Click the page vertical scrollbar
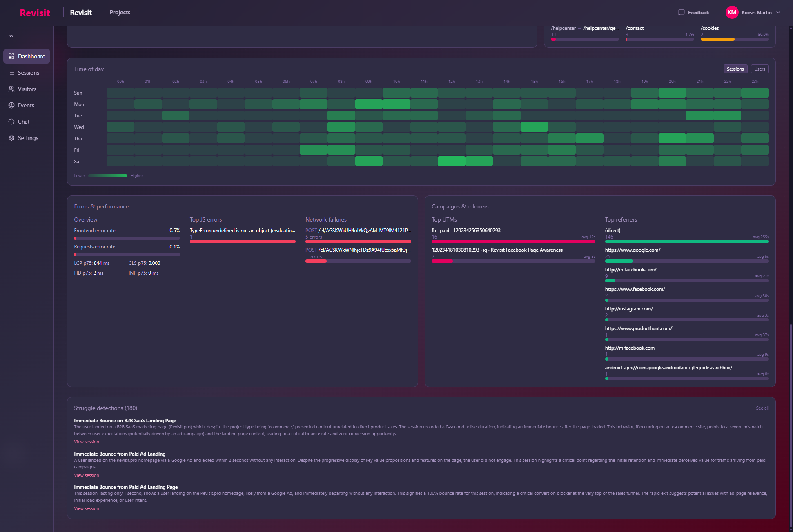 tap(791, 424)
